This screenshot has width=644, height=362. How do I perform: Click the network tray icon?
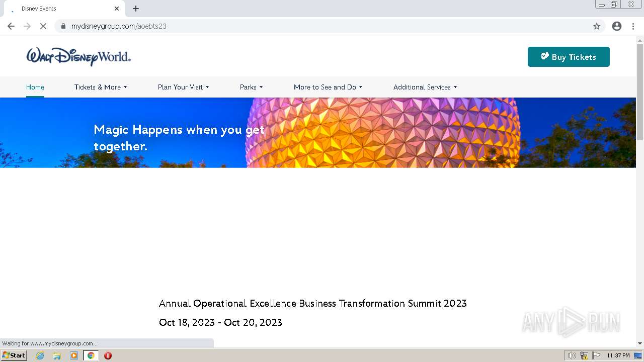(x=584, y=355)
